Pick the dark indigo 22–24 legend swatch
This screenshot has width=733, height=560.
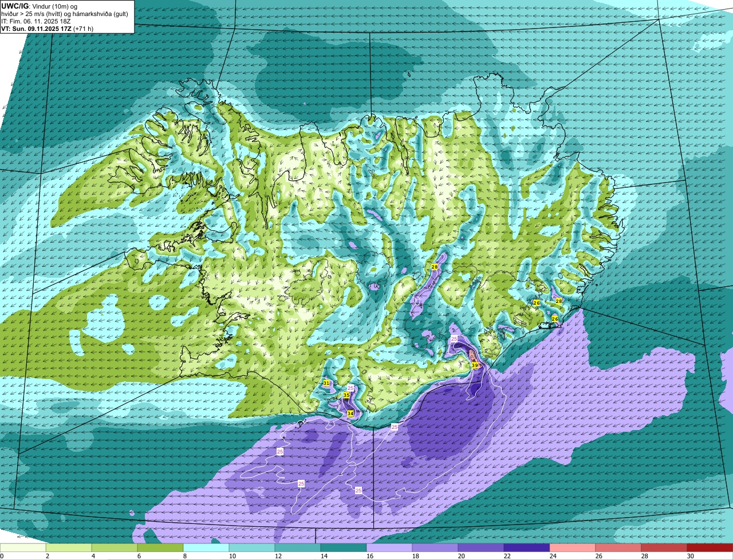point(527,548)
